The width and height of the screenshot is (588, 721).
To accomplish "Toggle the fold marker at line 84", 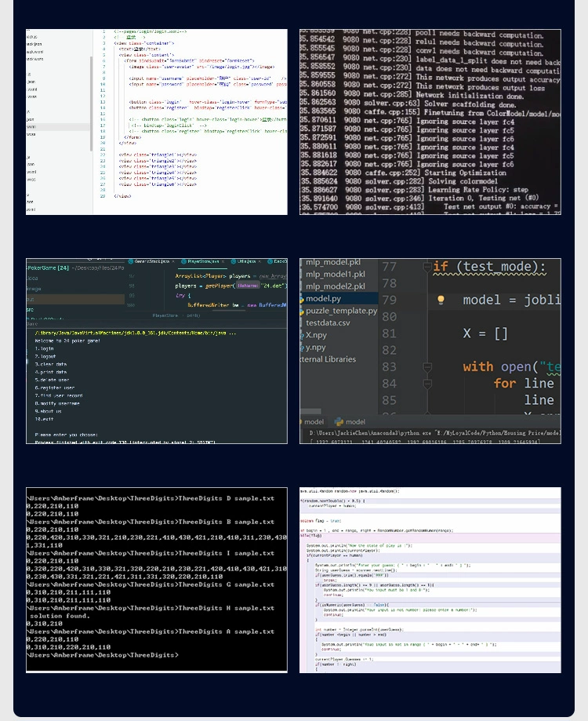I will point(427,384).
